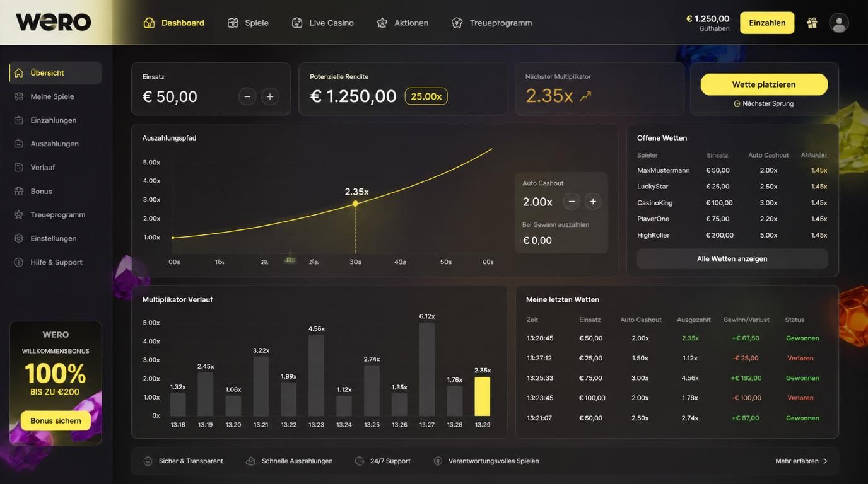Click the 2.35x marker on the payout curve

click(355, 204)
